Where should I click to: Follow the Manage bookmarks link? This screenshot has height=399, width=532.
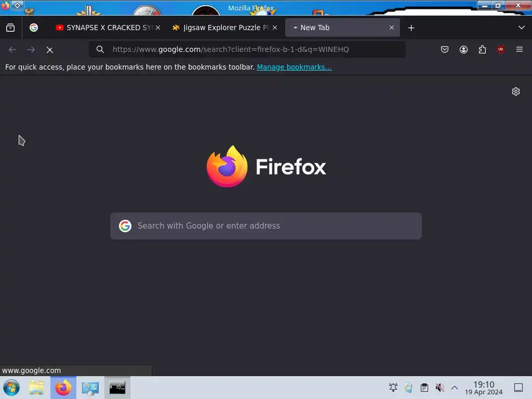(294, 67)
